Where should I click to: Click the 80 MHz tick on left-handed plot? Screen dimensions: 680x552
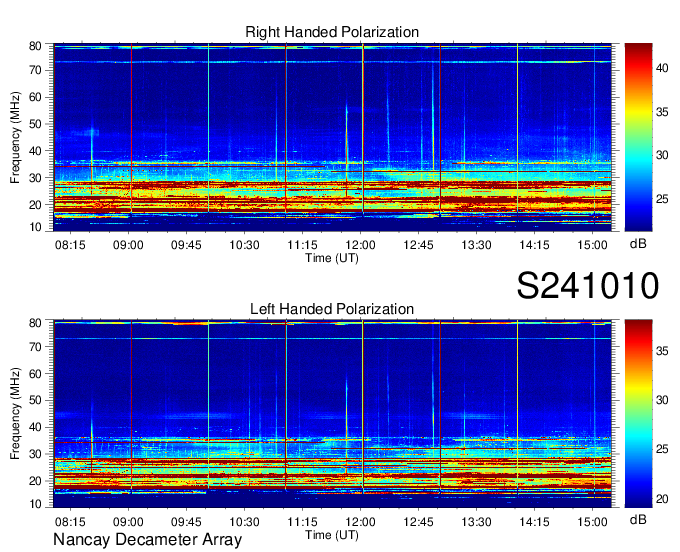pyautogui.click(x=35, y=323)
